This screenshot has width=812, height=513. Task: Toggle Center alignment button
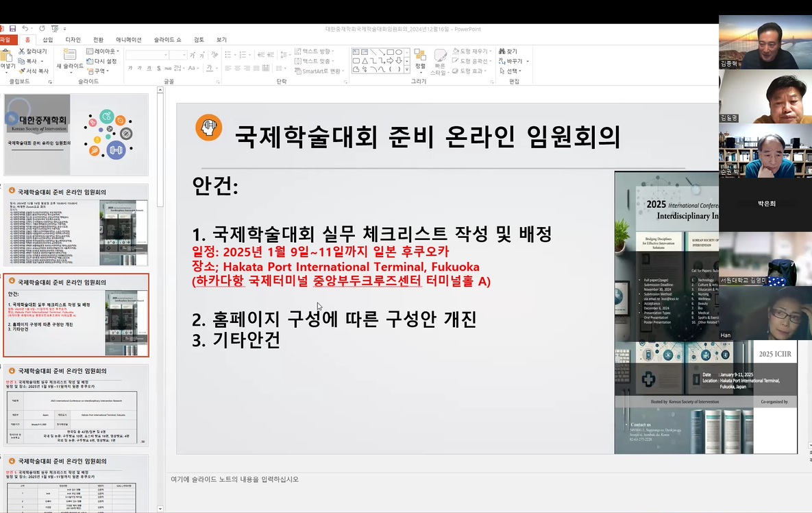tap(237, 68)
